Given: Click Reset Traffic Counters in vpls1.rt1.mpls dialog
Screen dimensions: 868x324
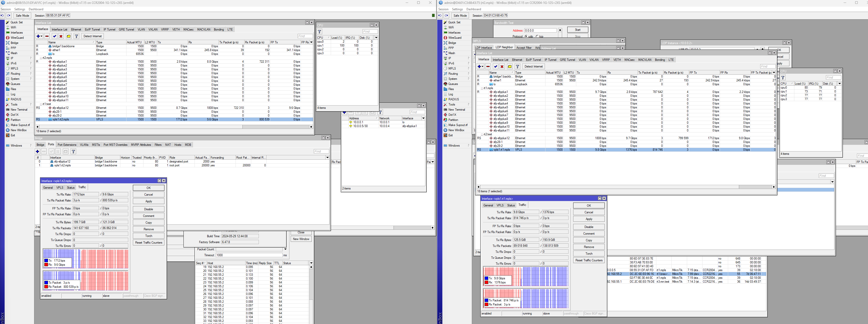Looking at the screenshot, I should tap(589, 260).
